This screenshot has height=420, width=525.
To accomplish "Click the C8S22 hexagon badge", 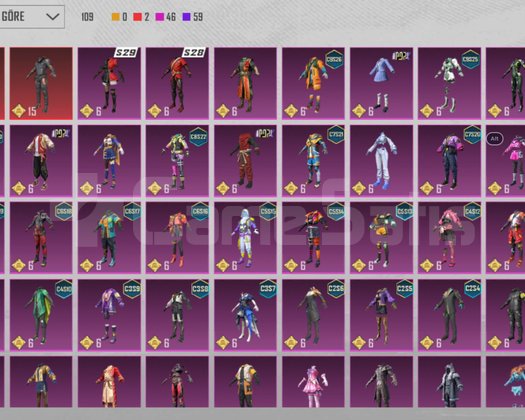I will [x=198, y=137].
